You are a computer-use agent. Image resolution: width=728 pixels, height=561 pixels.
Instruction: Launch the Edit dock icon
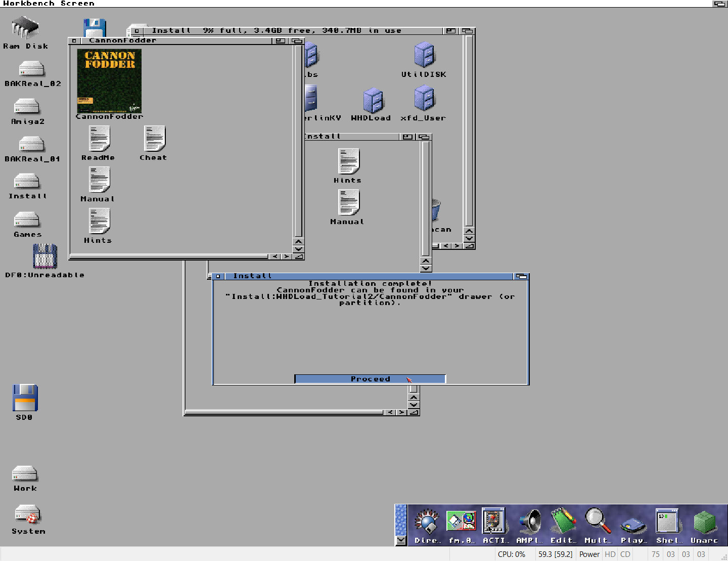pos(564,521)
